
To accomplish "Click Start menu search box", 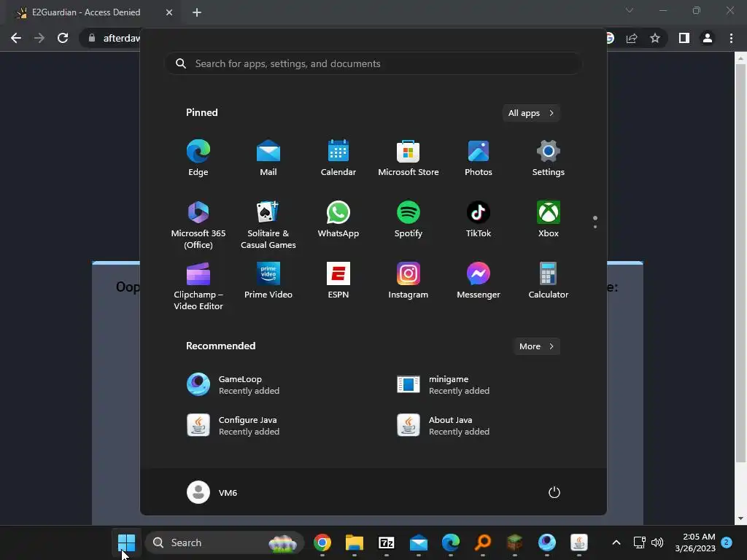I will (x=373, y=63).
